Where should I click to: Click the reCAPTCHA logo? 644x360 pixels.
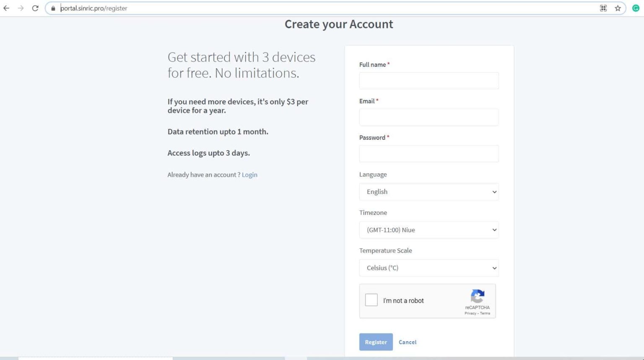coord(478,296)
